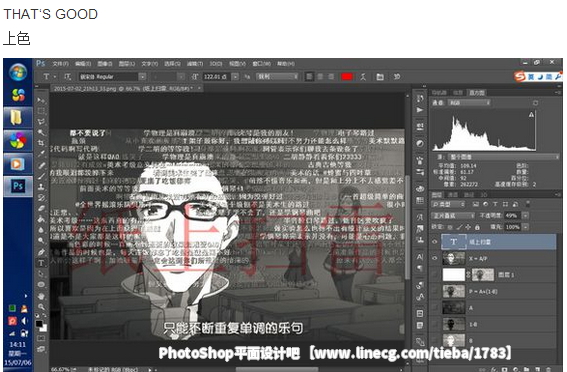Select the Lasso tool
Screen dimensions: 567x372
click(x=41, y=121)
